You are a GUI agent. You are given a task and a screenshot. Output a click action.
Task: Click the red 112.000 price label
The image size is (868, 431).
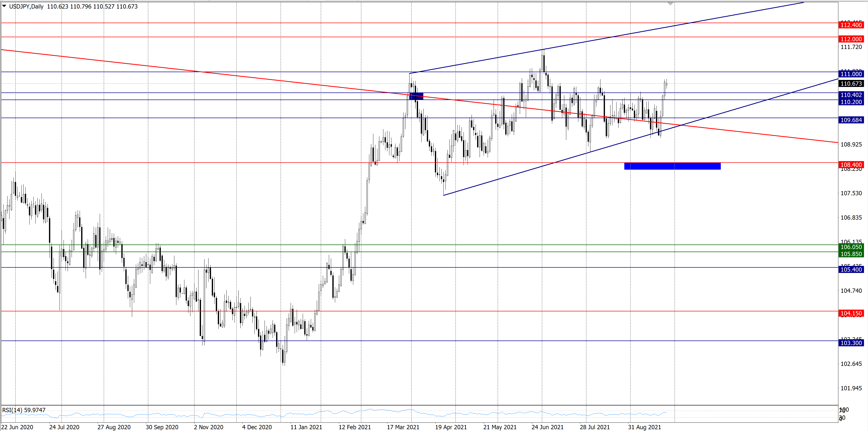pyautogui.click(x=851, y=39)
